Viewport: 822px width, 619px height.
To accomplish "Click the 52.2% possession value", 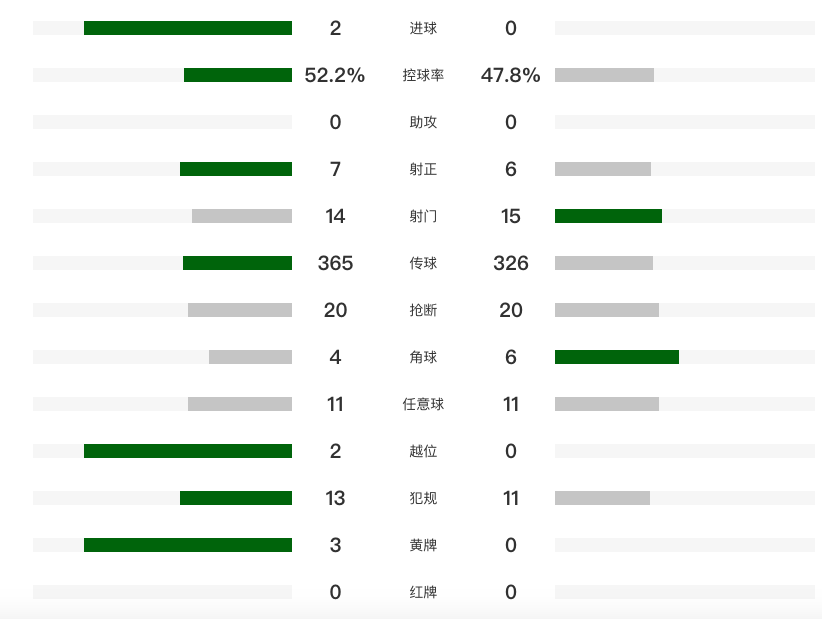I will pos(335,75).
